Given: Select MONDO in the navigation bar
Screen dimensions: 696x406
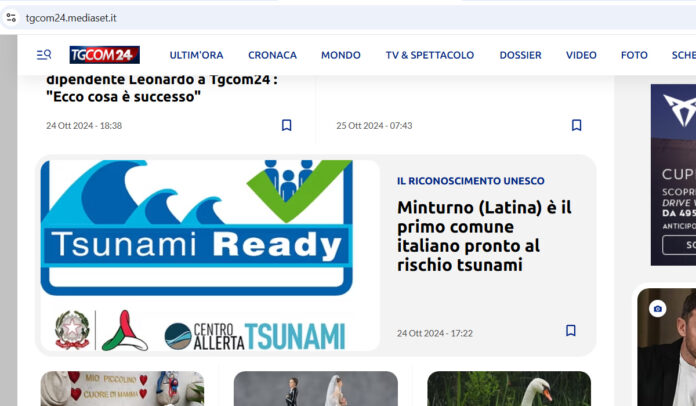Looking at the screenshot, I should (341, 55).
